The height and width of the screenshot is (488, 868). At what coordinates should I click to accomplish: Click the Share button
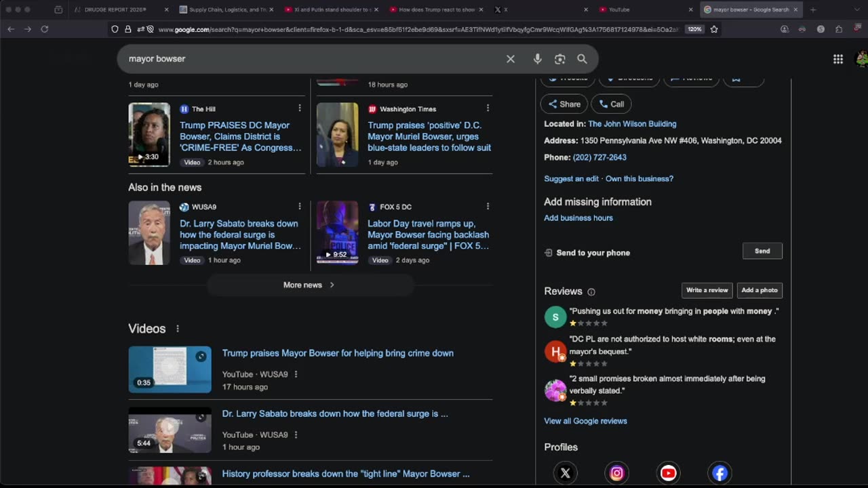(x=564, y=104)
